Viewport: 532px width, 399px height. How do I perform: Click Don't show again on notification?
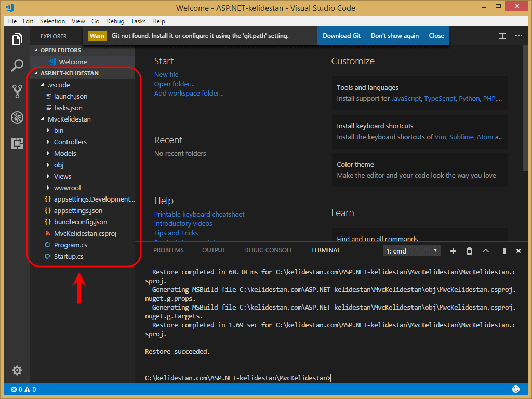coord(395,36)
